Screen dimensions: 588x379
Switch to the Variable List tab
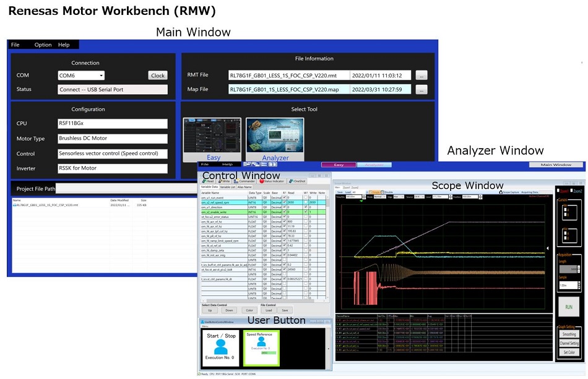[x=228, y=187]
